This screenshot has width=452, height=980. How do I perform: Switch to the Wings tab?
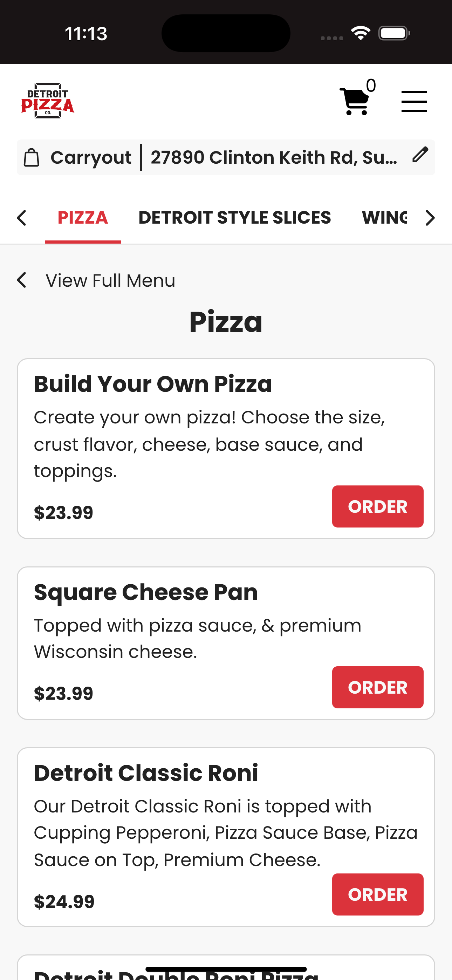(384, 218)
